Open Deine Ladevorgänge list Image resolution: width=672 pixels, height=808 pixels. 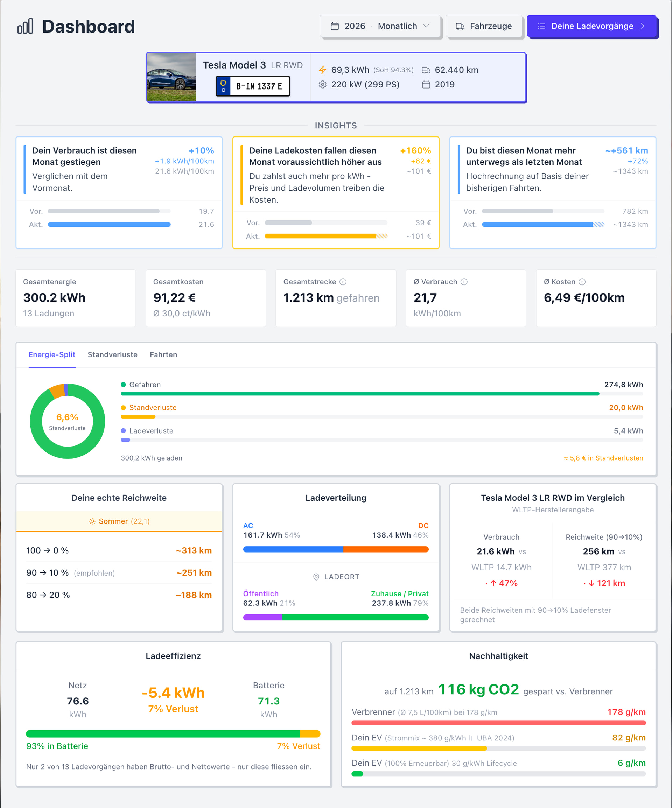pos(591,26)
